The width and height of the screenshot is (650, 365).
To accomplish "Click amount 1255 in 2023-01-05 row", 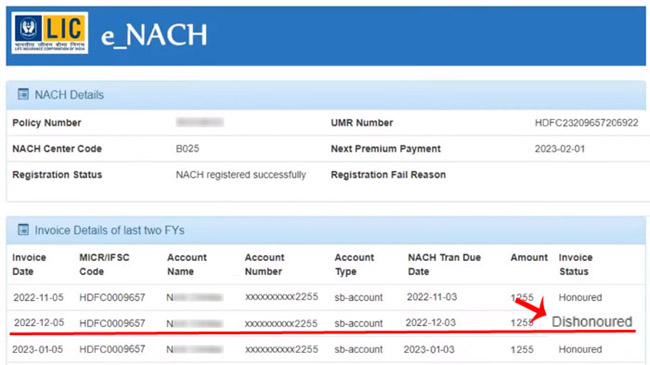I will click(x=522, y=349).
